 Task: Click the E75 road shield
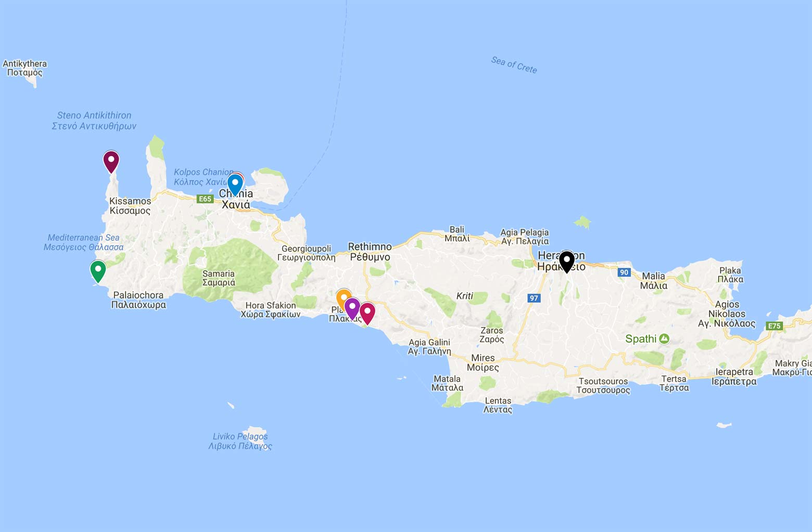pyautogui.click(x=775, y=326)
